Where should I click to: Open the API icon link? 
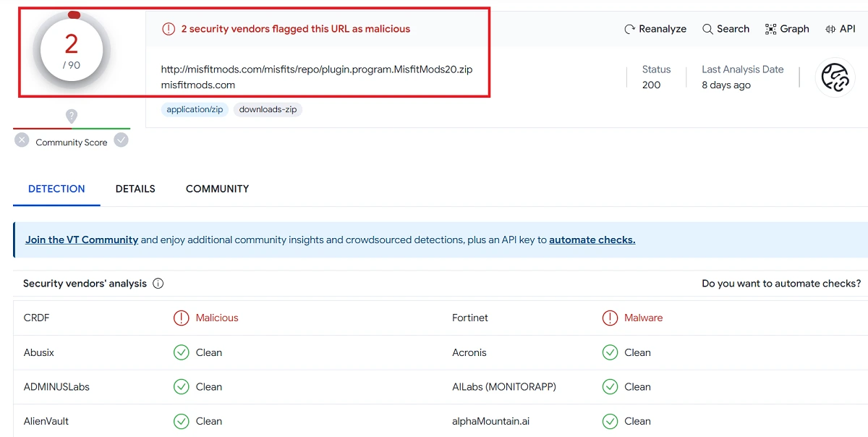click(x=830, y=29)
